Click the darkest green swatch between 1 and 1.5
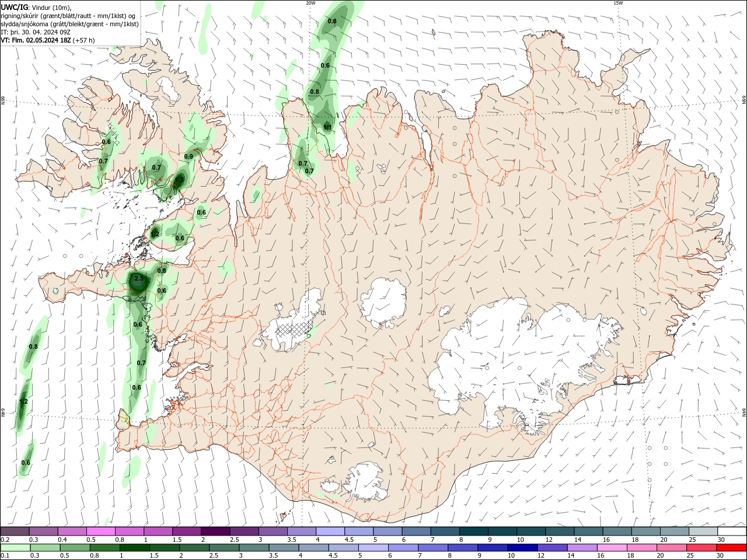Image resolution: width=747 pixels, height=560 pixels. click(x=135, y=548)
